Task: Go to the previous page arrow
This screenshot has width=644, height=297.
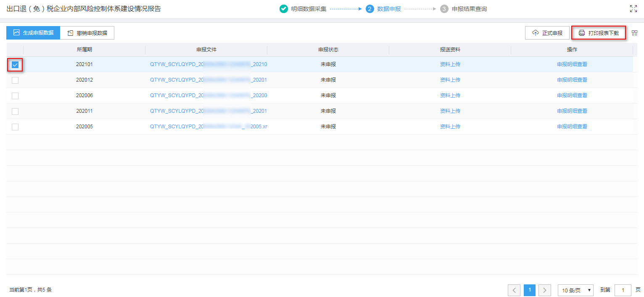Action: coord(514,290)
